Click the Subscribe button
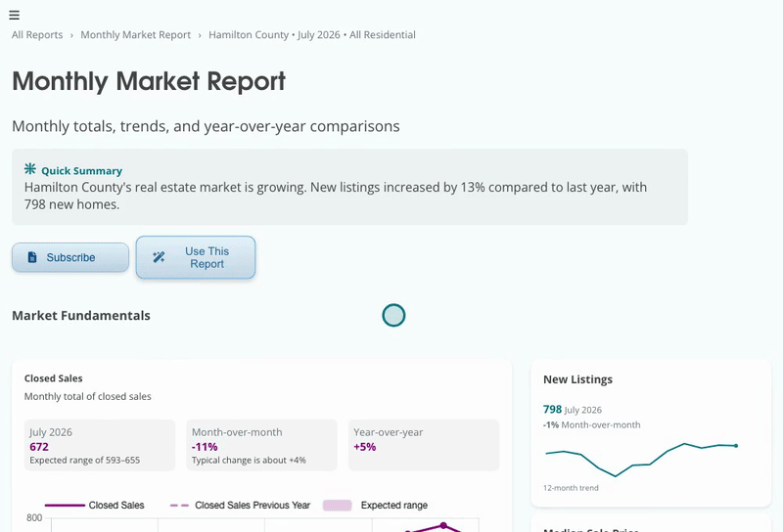Image resolution: width=783 pixels, height=532 pixels. pos(70,257)
